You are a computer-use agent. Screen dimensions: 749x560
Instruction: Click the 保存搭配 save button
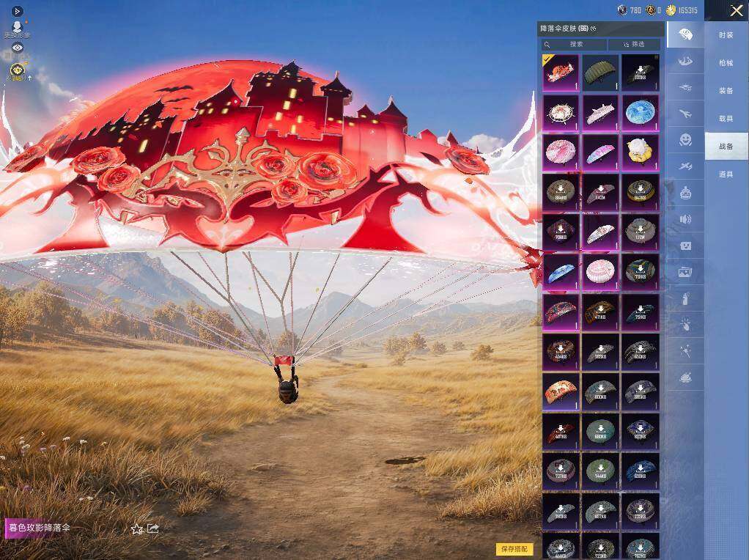tap(514, 549)
